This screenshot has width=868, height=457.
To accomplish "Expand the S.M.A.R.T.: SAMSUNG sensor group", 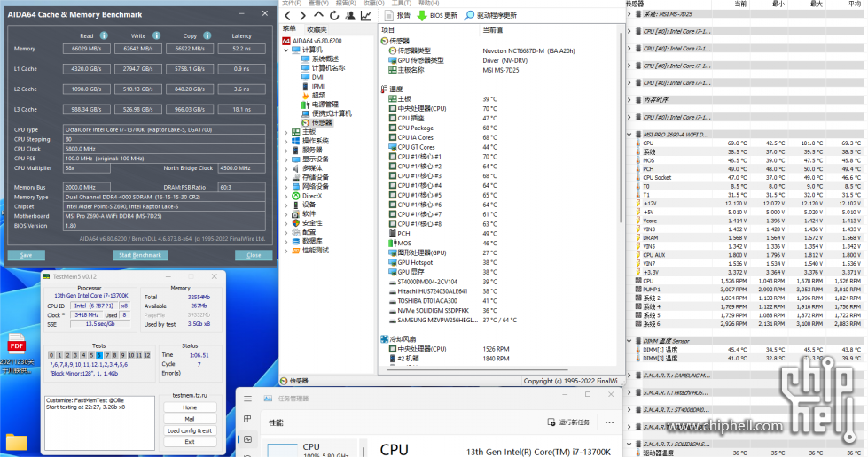I will (x=629, y=376).
